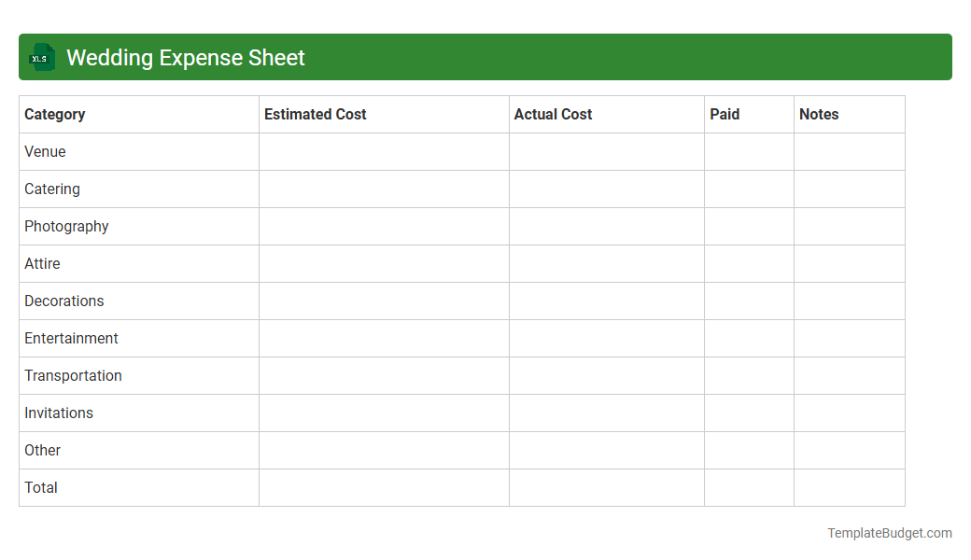
Task: Click the Estimated Cost column header
Action: pos(315,114)
